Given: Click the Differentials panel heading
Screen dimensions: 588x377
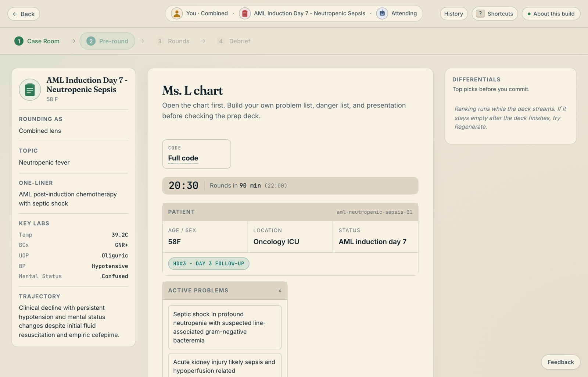Looking at the screenshot, I should (476, 79).
